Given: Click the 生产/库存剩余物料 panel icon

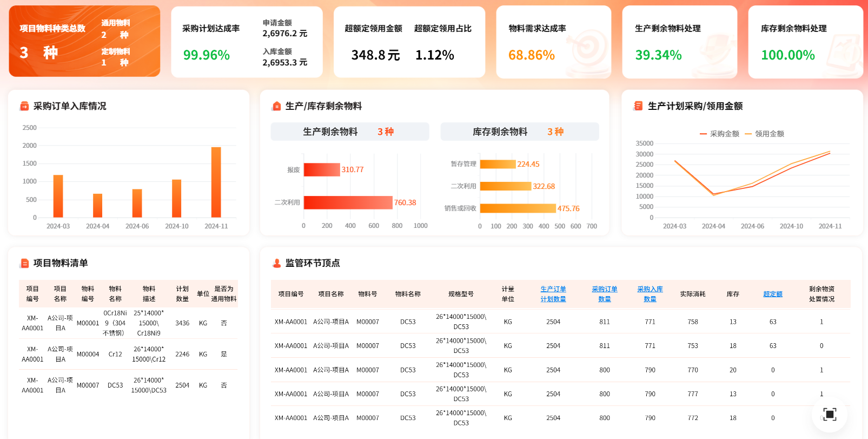Looking at the screenshot, I should pyautogui.click(x=276, y=106).
